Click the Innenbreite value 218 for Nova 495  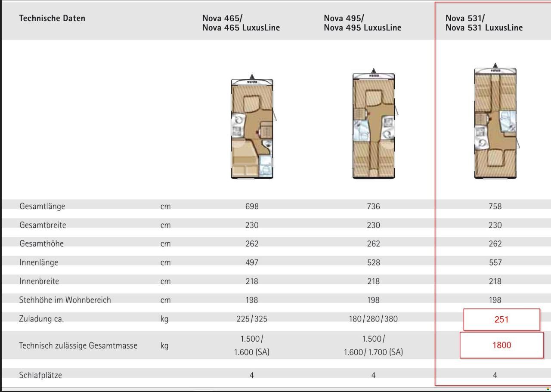pyautogui.click(x=373, y=281)
